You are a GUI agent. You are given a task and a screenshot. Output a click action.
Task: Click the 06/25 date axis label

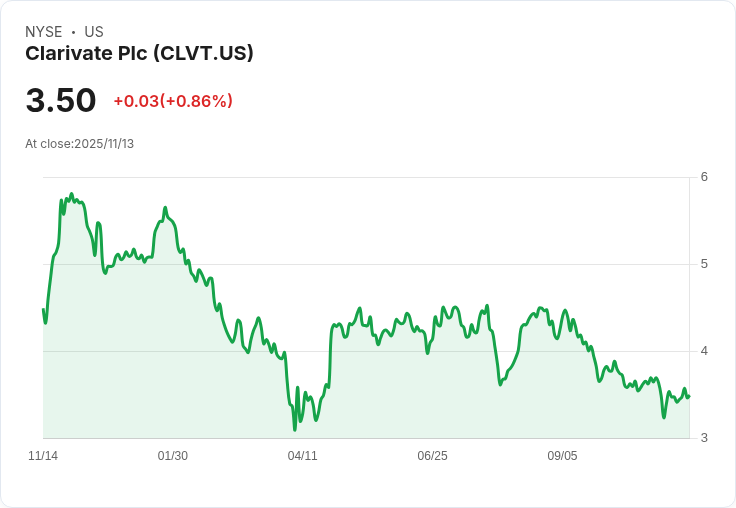(432, 456)
